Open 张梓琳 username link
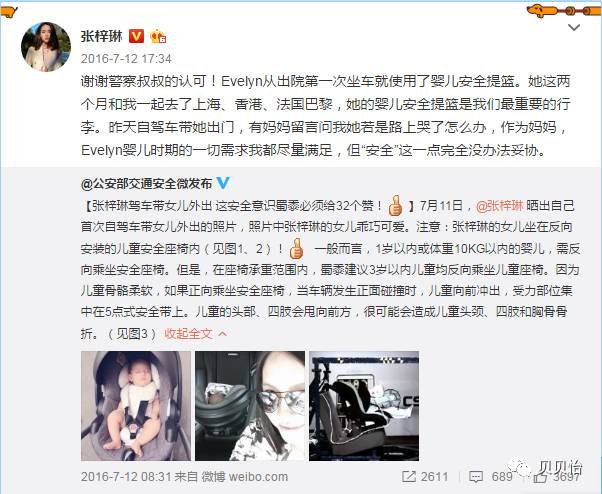 pos(102,36)
